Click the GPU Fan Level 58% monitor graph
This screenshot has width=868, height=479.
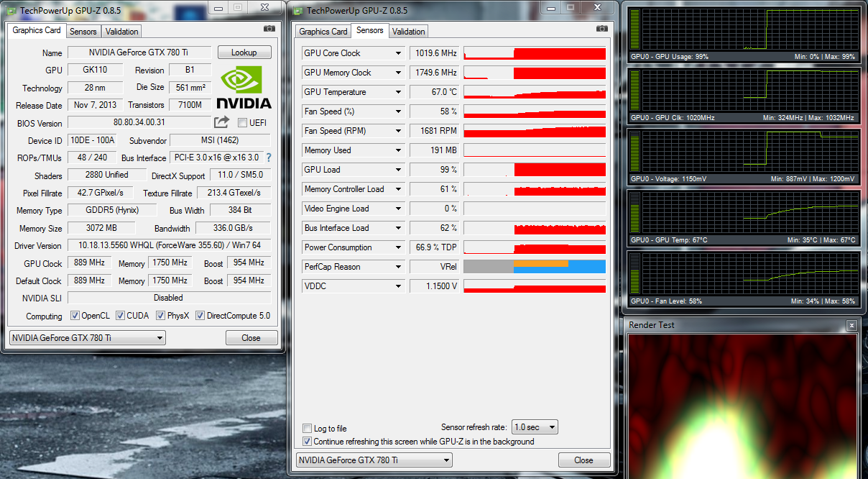coord(743,278)
